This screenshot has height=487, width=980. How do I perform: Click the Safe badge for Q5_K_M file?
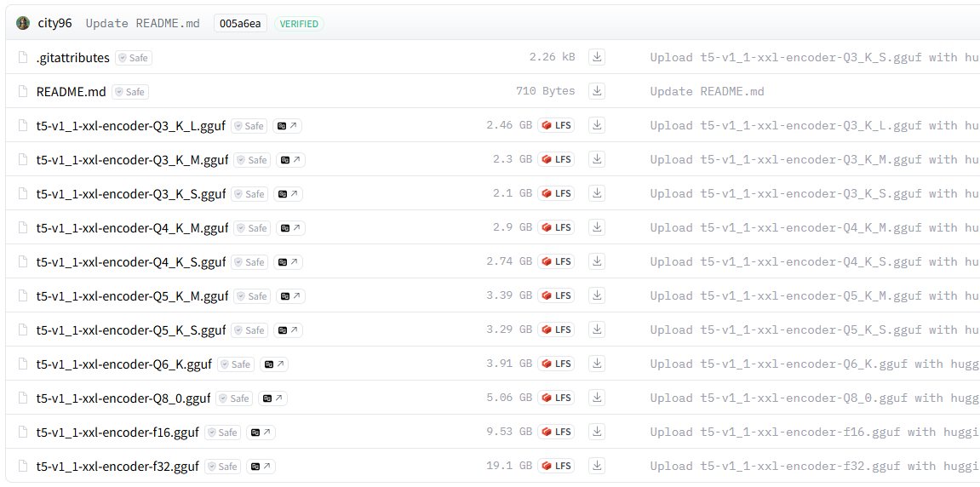pos(252,296)
